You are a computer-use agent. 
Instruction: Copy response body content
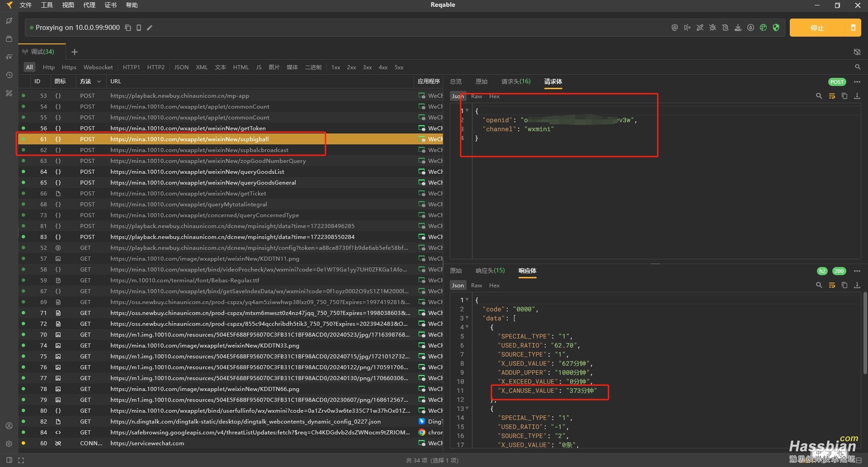[844, 285]
